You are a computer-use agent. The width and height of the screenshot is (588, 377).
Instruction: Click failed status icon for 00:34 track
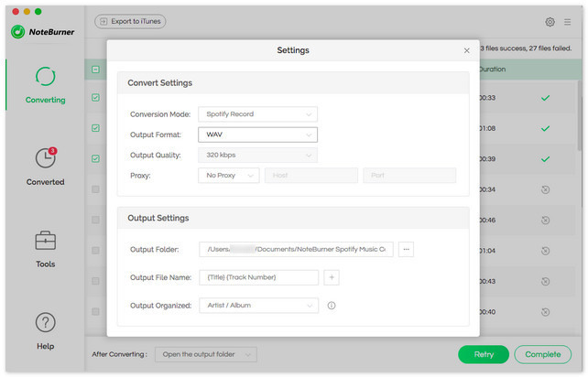pos(545,189)
